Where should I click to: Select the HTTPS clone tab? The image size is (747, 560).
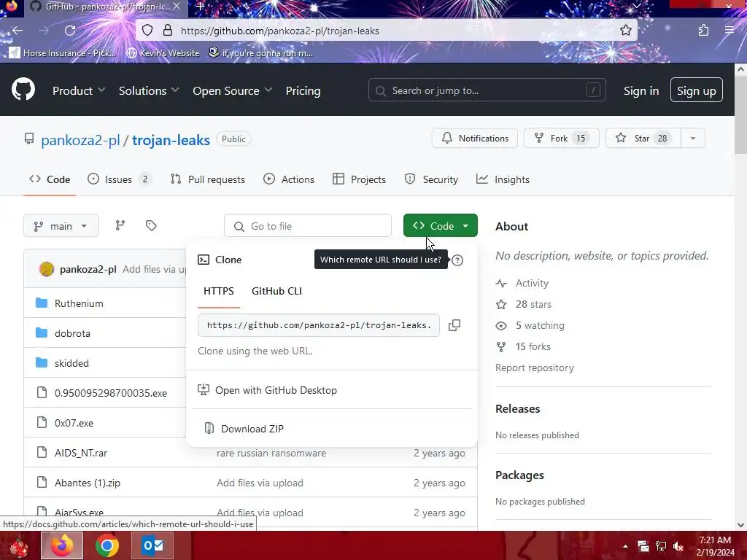[x=219, y=291]
